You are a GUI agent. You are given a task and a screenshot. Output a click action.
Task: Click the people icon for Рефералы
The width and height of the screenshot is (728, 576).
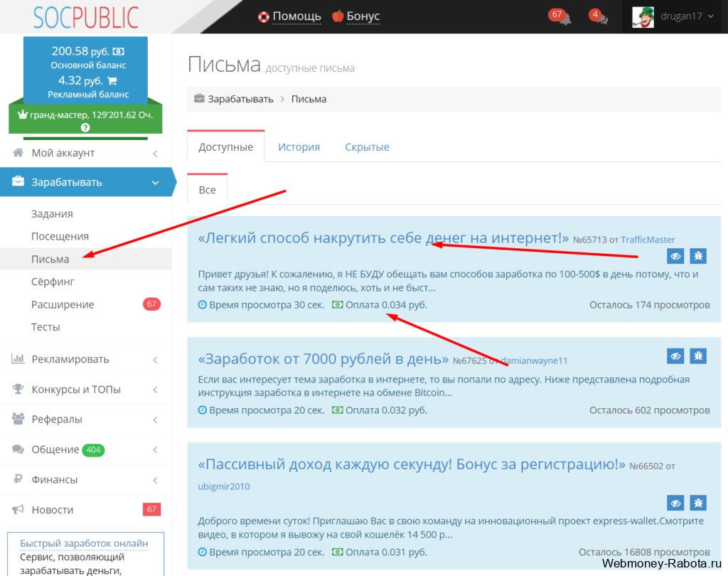18,419
